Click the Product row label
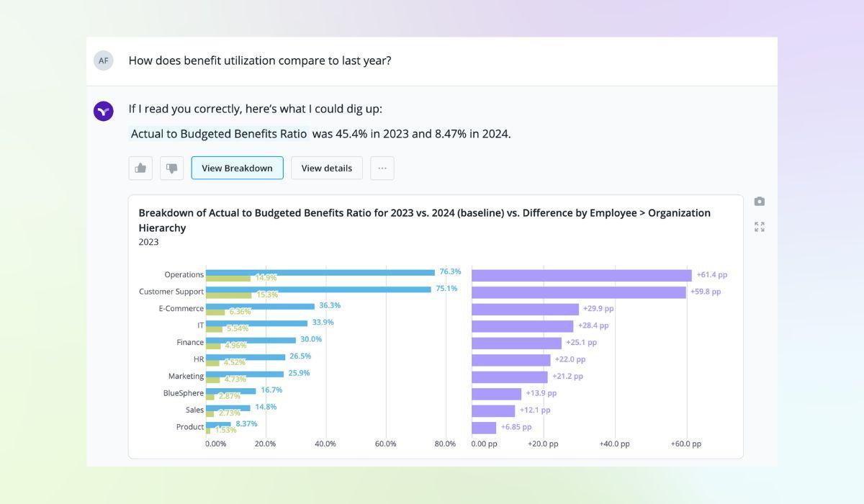This screenshot has width=864, height=504. click(x=190, y=427)
